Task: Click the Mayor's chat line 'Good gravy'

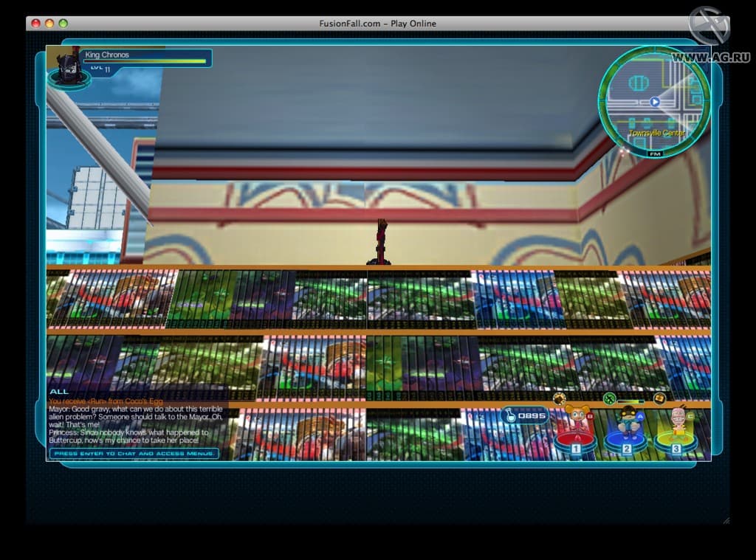Action: [x=136, y=417]
